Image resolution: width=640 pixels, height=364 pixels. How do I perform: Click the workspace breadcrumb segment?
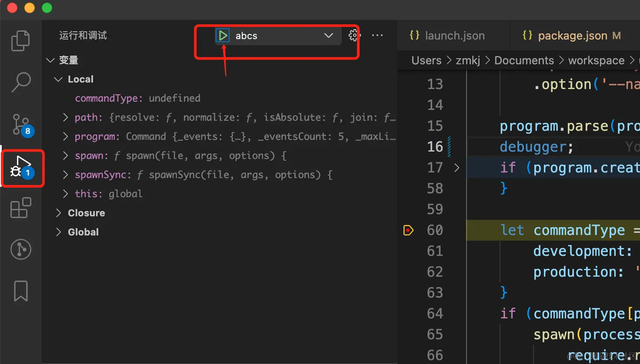pos(596,60)
